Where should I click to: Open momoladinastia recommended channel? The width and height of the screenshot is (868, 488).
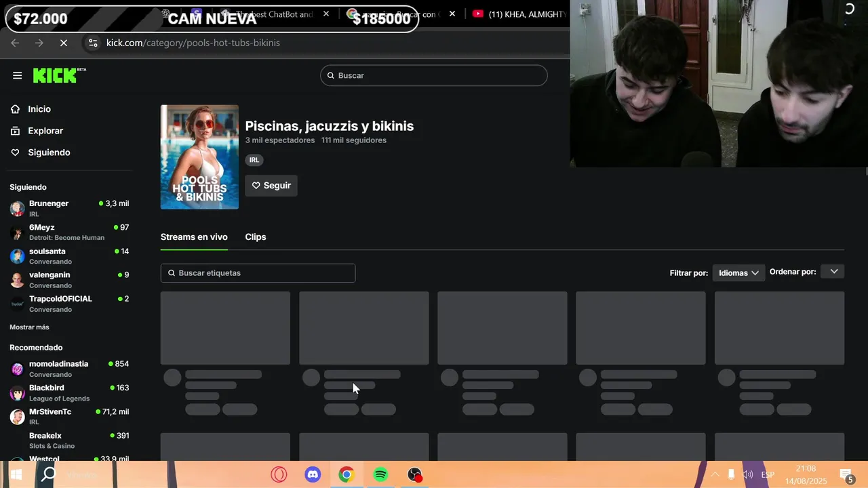click(x=69, y=369)
